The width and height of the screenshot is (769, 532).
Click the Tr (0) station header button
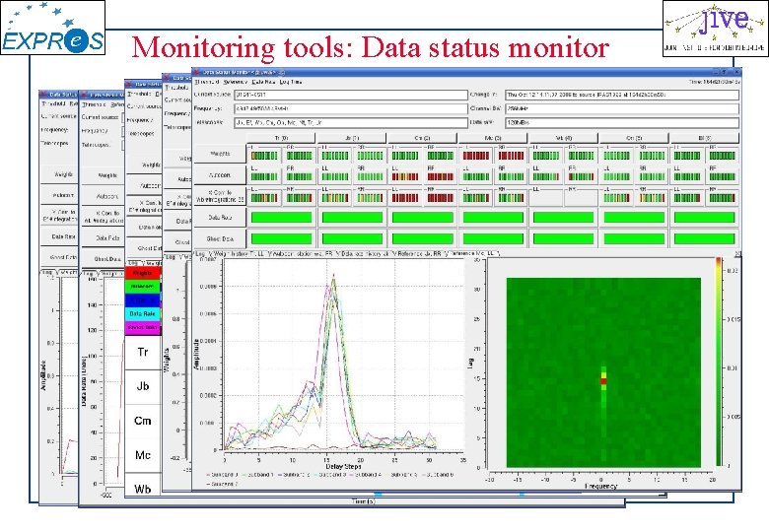[281, 138]
